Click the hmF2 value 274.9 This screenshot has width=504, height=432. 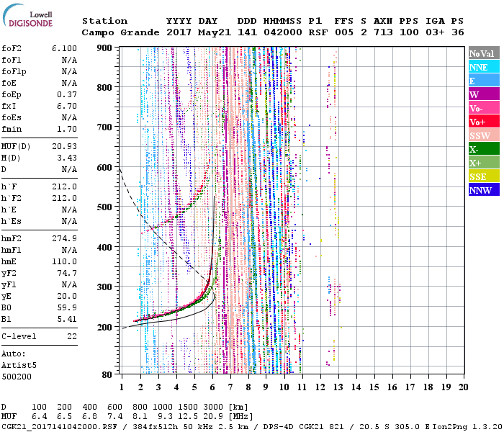(65, 238)
